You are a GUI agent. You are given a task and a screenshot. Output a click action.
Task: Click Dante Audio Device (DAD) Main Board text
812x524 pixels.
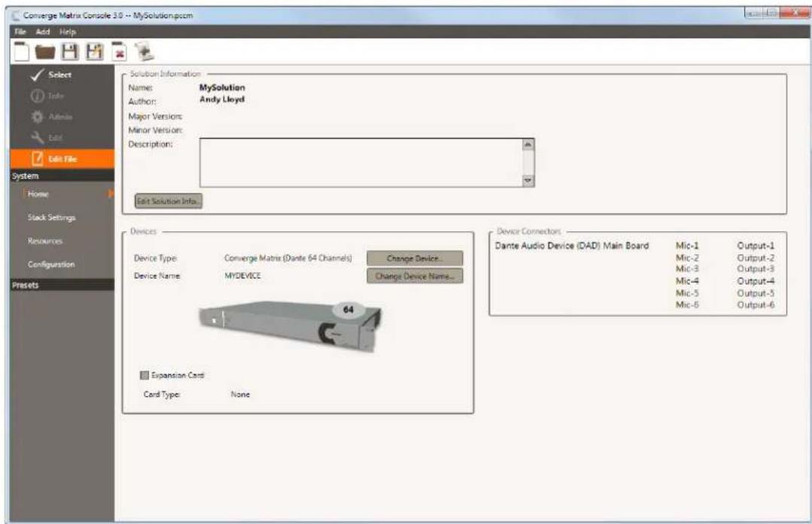tap(572, 245)
